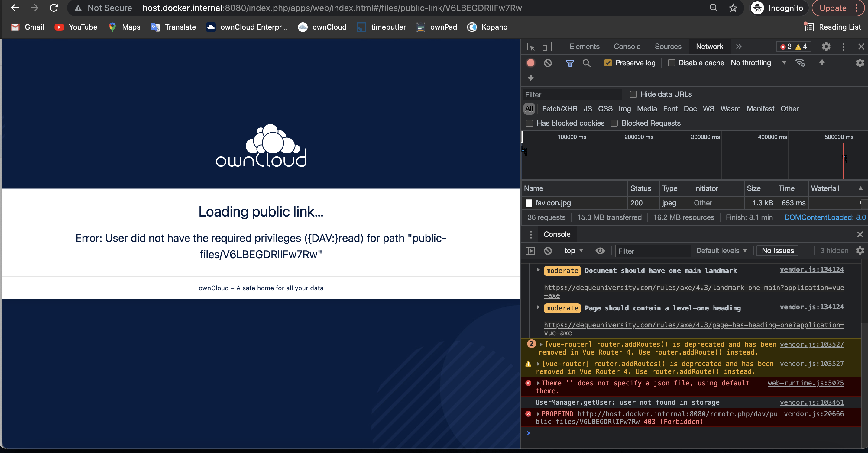The height and width of the screenshot is (453, 868).
Task: Expand the landmark moderate warning entry
Action: pos(538,270)
